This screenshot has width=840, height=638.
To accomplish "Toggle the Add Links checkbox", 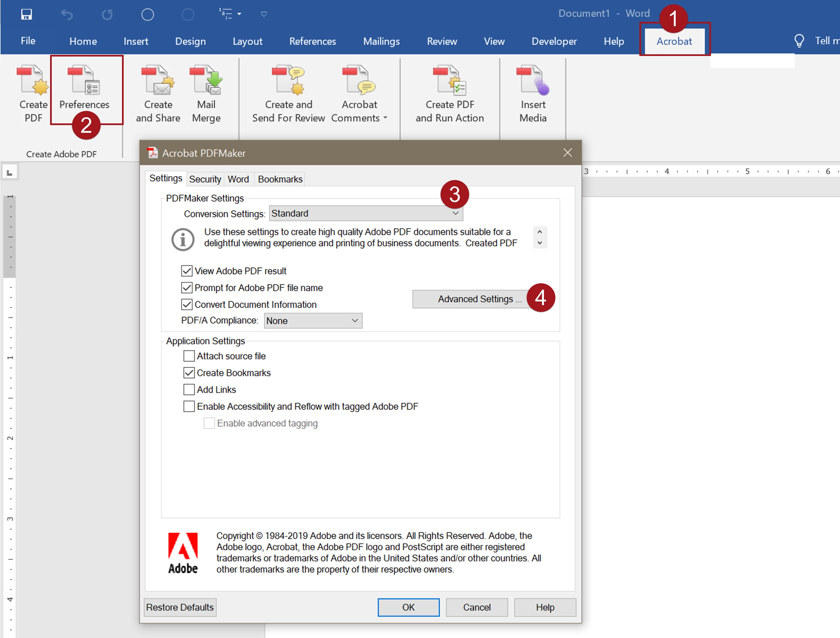I will (189, 389).
